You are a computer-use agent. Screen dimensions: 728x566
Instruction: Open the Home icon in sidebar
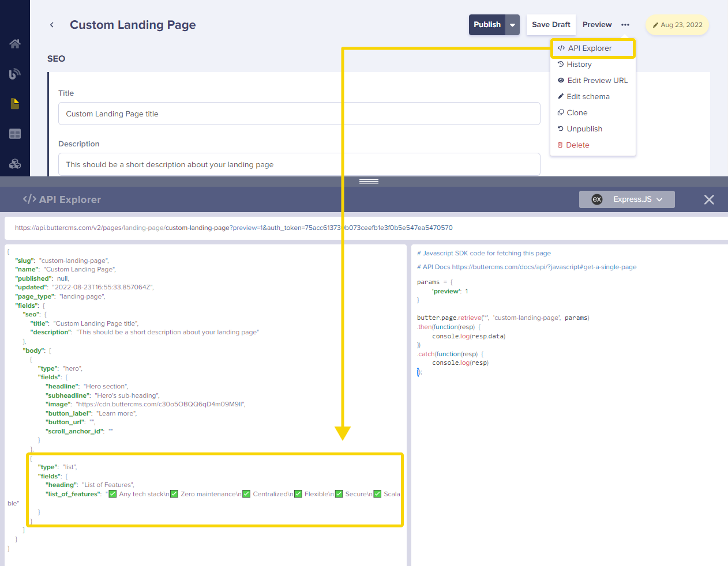coord(15,44)
